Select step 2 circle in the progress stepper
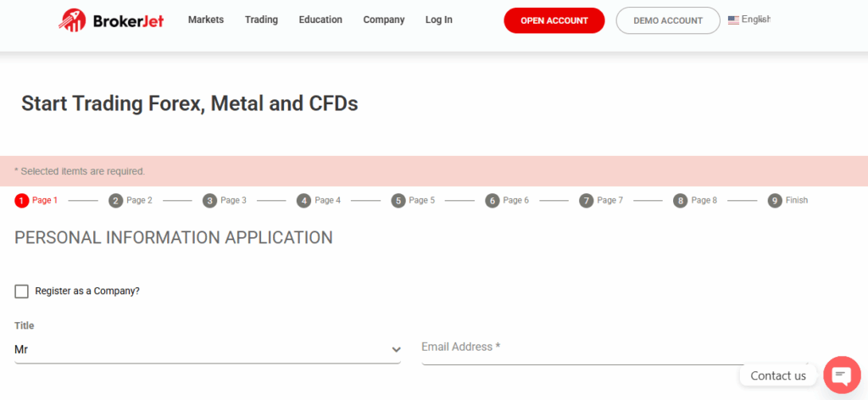Viewport: 868px width, 400px height. (x=115, y=200)
